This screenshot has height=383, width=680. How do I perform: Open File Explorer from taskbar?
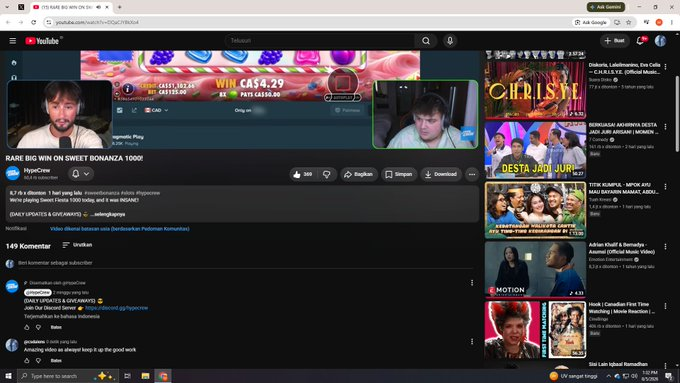[145, 376]
